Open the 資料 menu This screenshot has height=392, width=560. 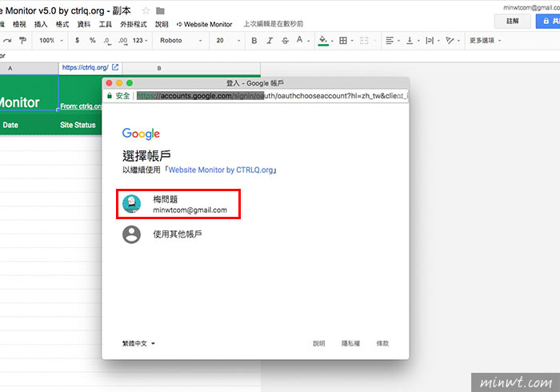pos(83,24)
